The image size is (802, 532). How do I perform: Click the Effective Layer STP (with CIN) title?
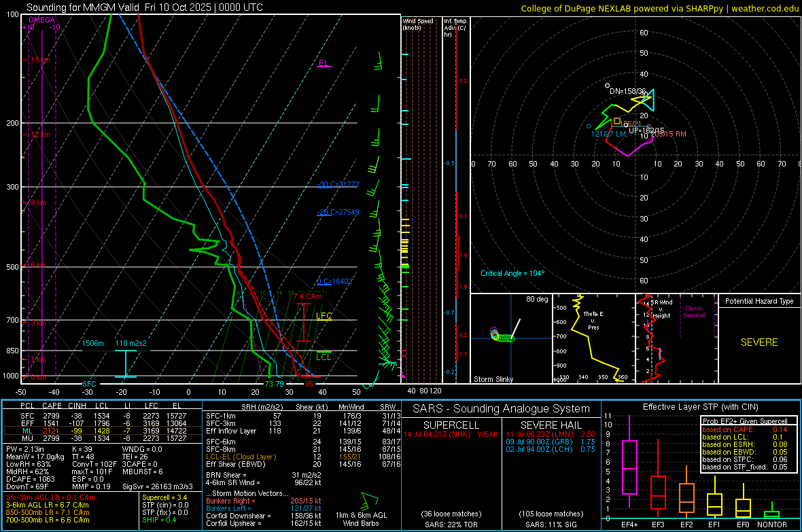click(700, 407)
